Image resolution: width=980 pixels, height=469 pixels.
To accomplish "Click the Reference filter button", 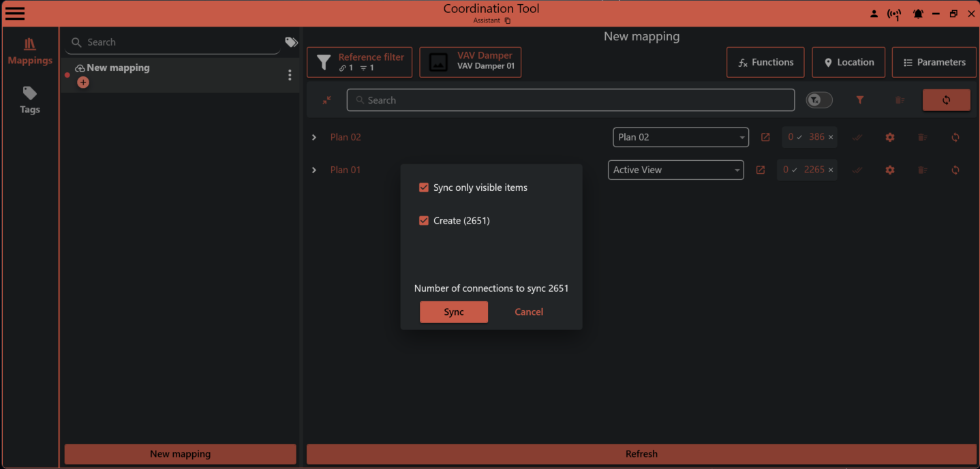I will coord(359,62).
